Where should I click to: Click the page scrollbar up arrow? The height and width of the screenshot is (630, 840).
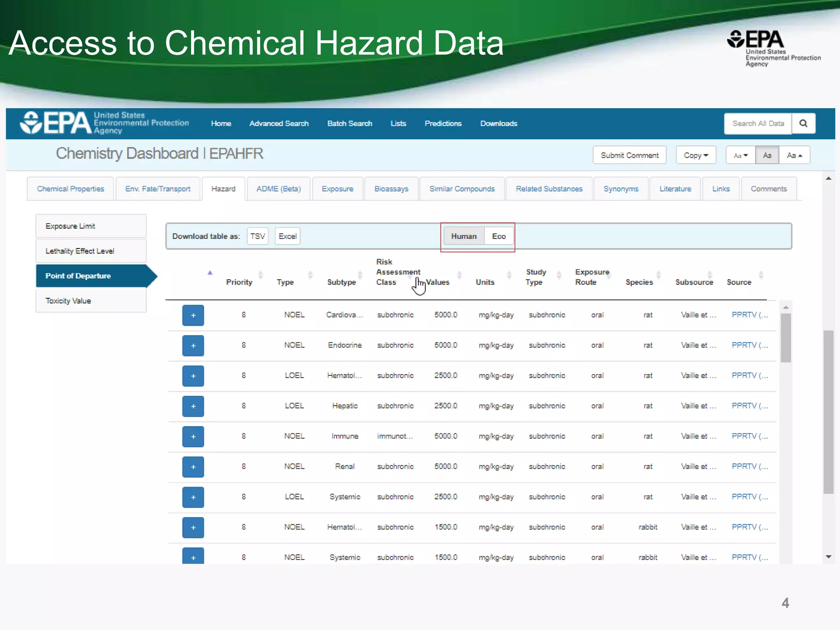829,178
